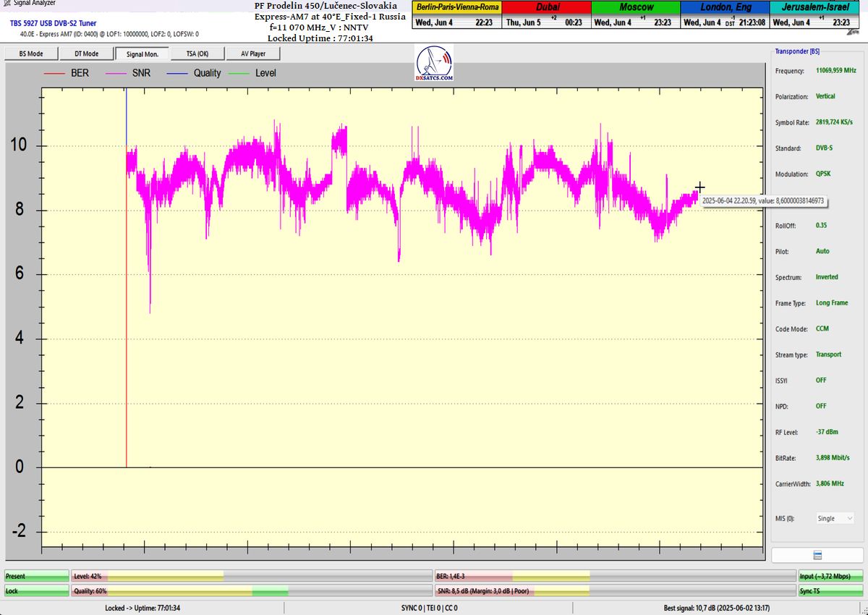The height and width of the screenshot is (615, 868).
Task: Select the Signal Mon. tab
Action: [x=142, y=54]
